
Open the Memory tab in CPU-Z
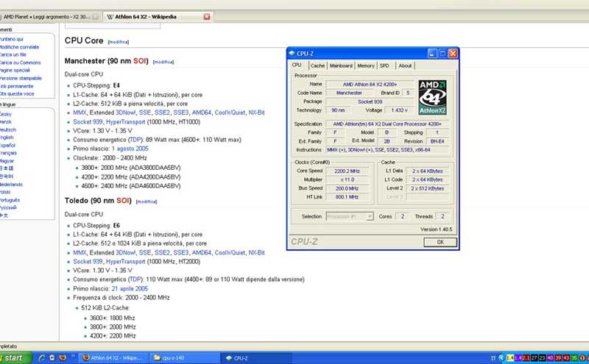click(x=366, y=65)
